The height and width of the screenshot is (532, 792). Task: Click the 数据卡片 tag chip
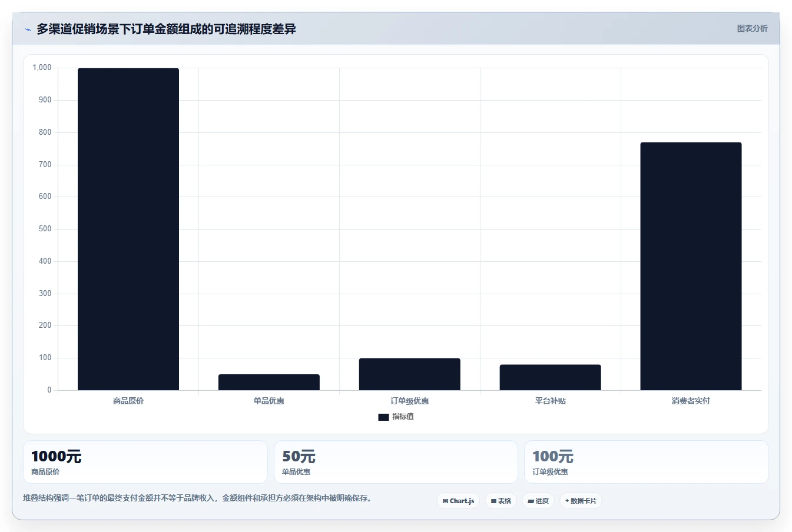click(x=581, y=501)
